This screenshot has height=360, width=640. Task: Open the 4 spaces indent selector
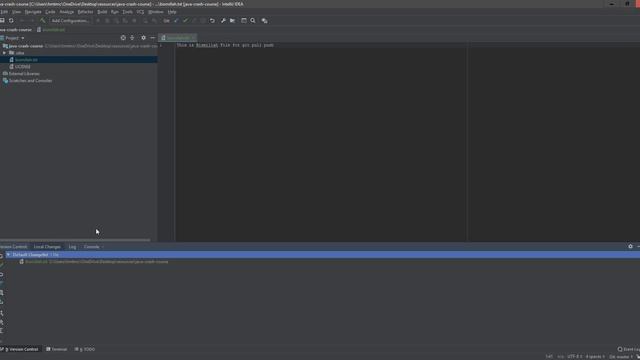[x=595, y=357]
